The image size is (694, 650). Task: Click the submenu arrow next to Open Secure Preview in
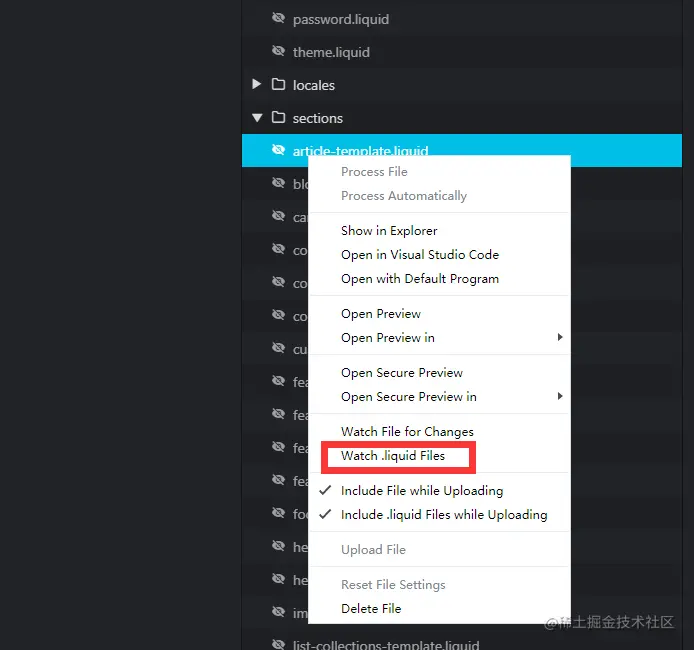560,396
